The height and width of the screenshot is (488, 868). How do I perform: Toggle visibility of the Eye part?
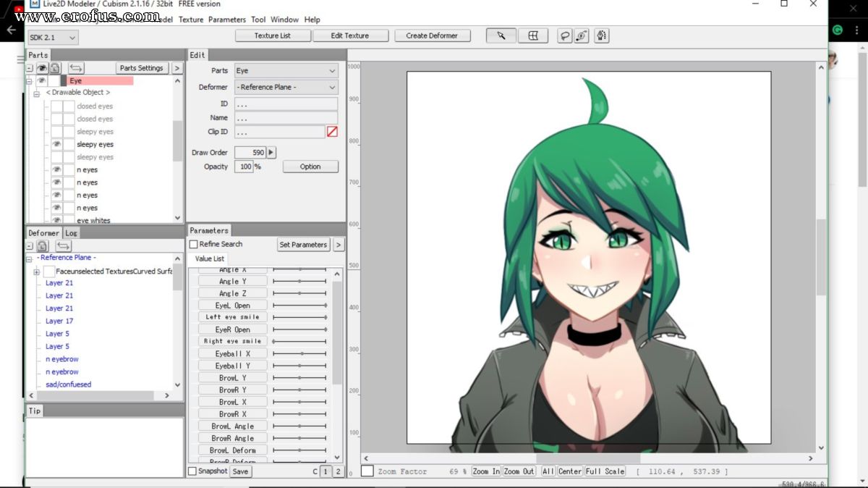(x=42, y=81)
